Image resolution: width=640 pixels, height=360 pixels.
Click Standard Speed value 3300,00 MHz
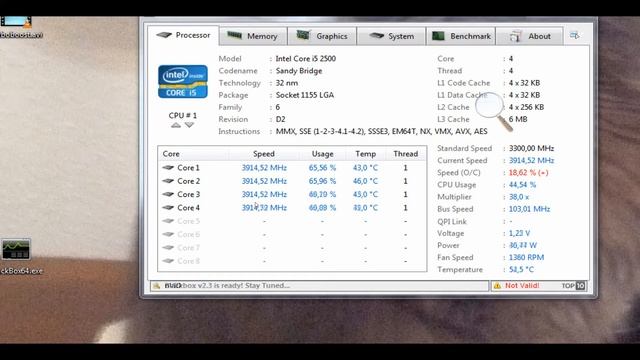pos(531,148)
